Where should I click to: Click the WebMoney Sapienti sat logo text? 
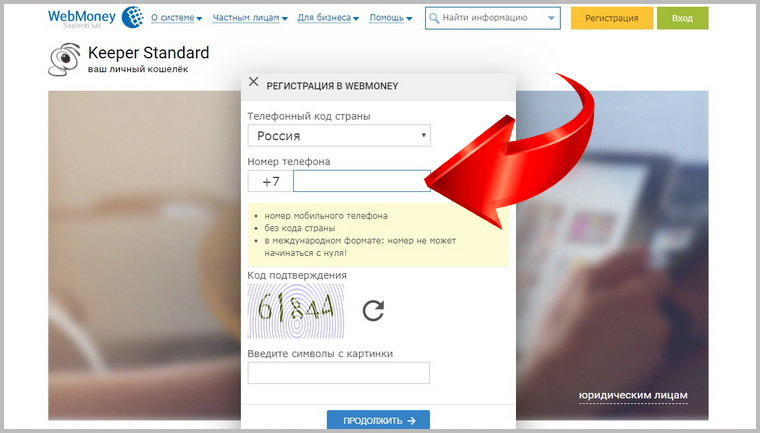(x=82, y=18)
